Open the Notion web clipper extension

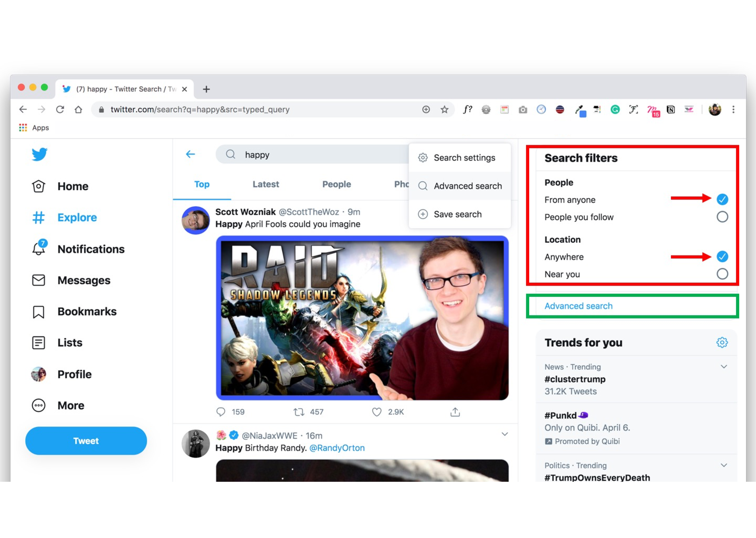tap(671, 109)
